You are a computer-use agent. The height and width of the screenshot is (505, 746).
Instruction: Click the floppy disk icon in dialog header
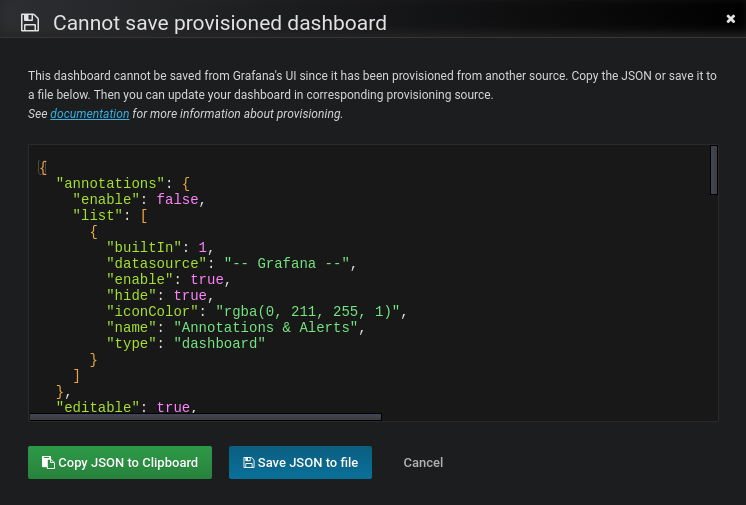(x=30, y=22)
